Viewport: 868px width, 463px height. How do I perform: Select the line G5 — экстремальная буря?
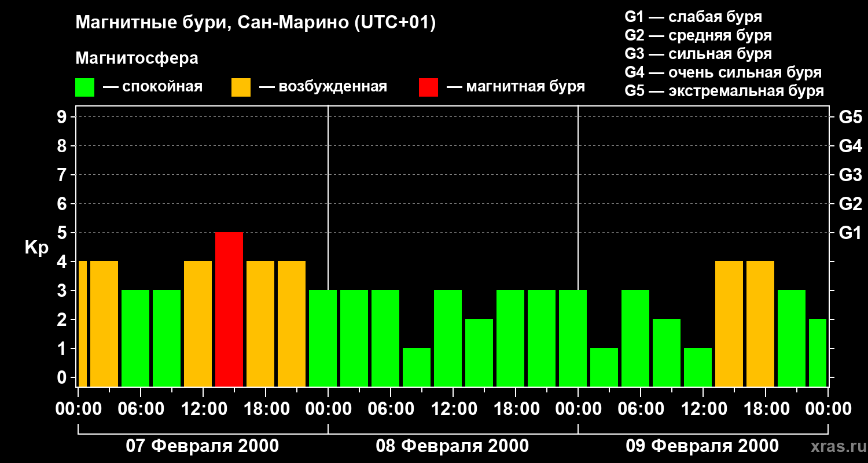(x=724, y=91)
